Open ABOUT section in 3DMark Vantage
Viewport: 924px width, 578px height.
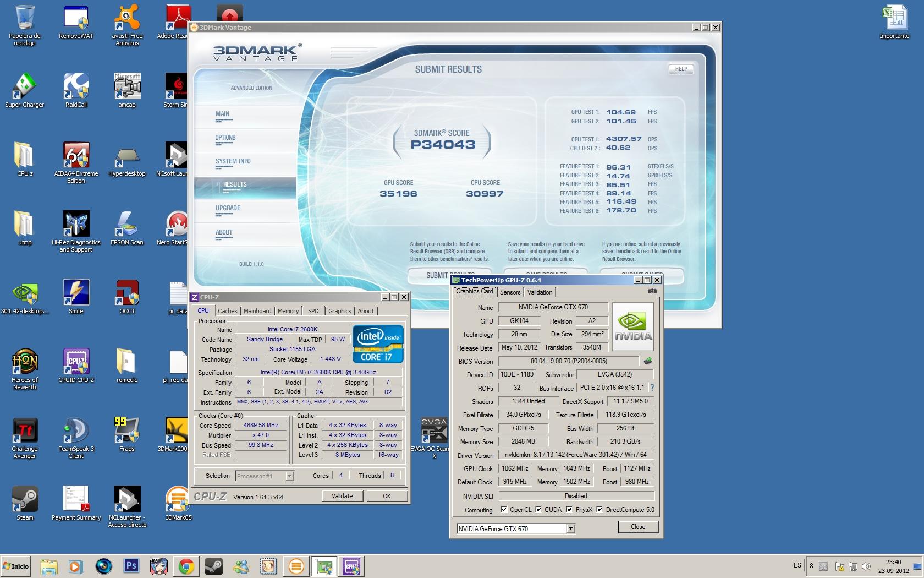224,232
